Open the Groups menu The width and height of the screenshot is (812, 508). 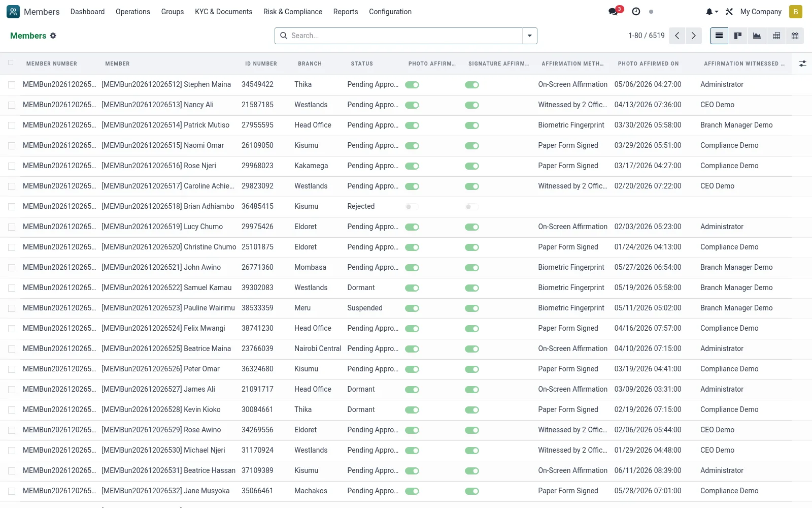click(x=173, y=12)
